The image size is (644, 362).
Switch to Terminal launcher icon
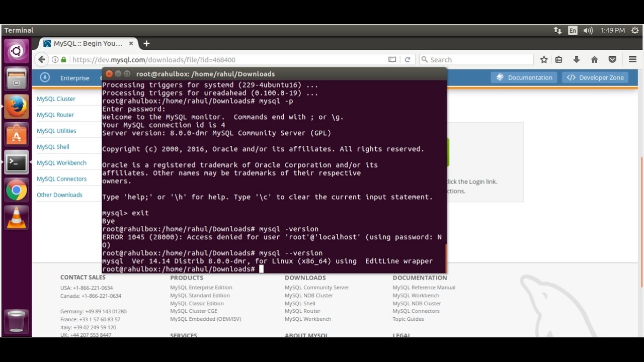pyautogui.click(x=16, y=162)
